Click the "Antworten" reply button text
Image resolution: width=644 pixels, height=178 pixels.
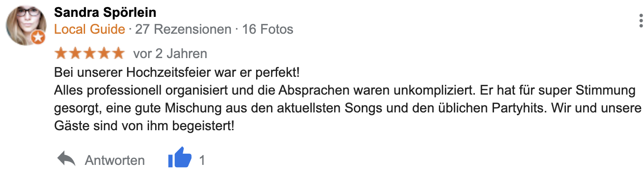pyautogui.click(x=114, y=161)
